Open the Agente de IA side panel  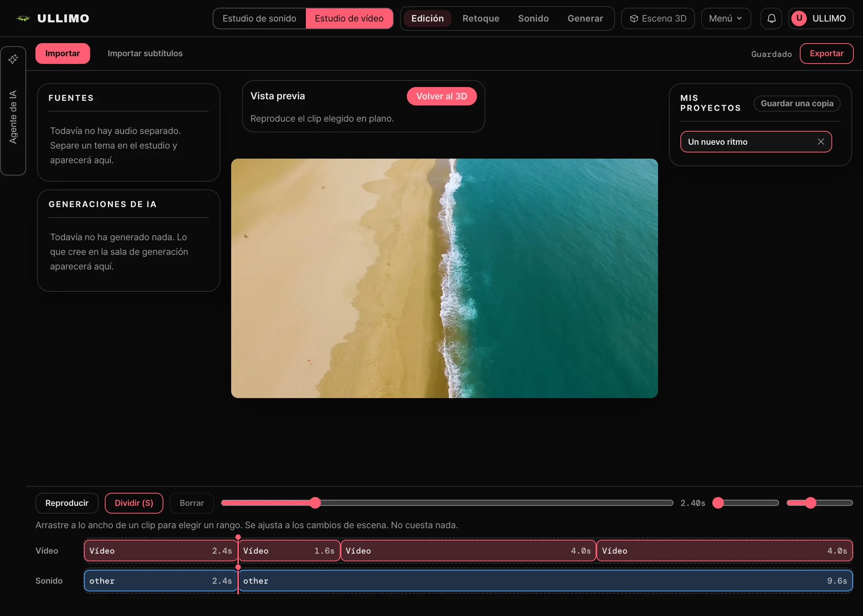(x=13, y=111)
